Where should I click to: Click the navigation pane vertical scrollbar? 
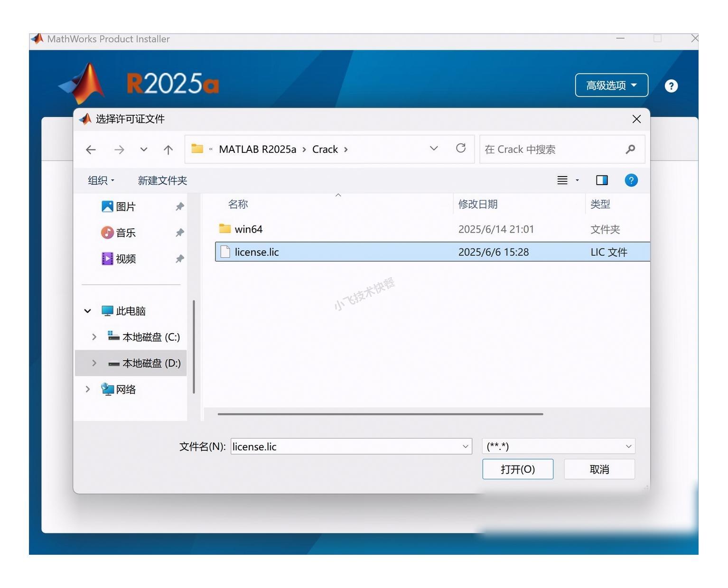194,347
